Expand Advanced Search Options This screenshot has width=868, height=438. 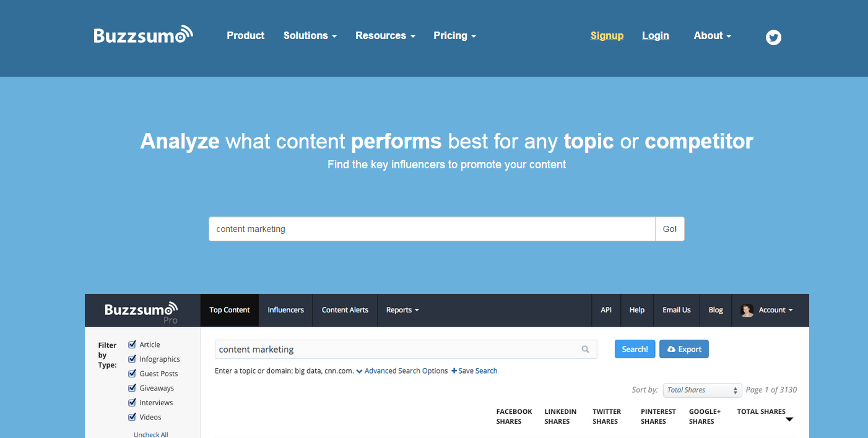(x=402, y=371)
